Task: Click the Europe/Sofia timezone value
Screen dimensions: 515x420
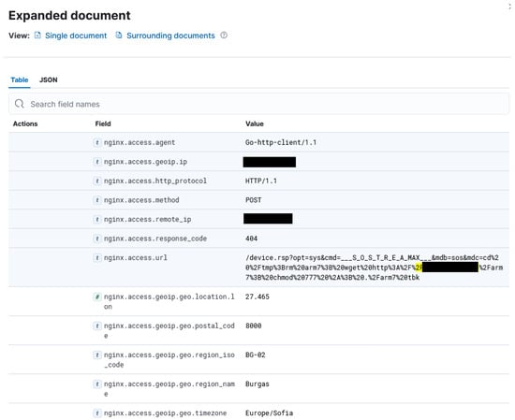Action: 270,413
